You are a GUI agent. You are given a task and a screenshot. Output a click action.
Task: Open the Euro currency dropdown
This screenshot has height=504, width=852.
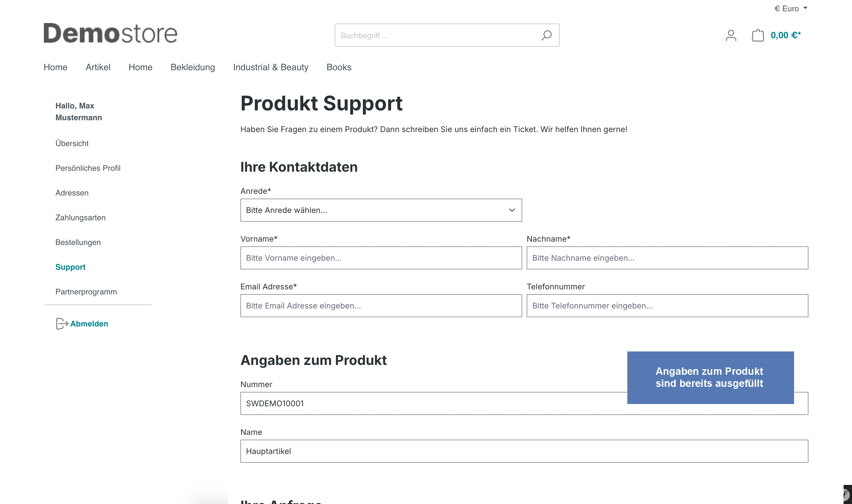point(790,8)
